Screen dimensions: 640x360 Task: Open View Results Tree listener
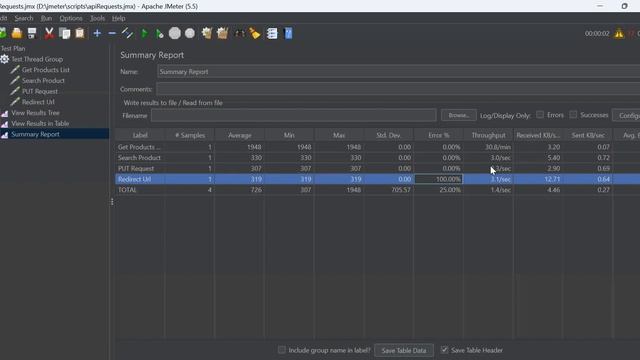click(x=35, y=113)
